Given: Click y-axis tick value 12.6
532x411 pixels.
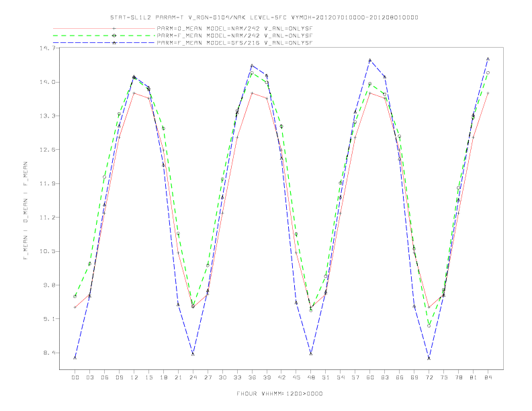Looking at the screenshot, I should [47, 150].
